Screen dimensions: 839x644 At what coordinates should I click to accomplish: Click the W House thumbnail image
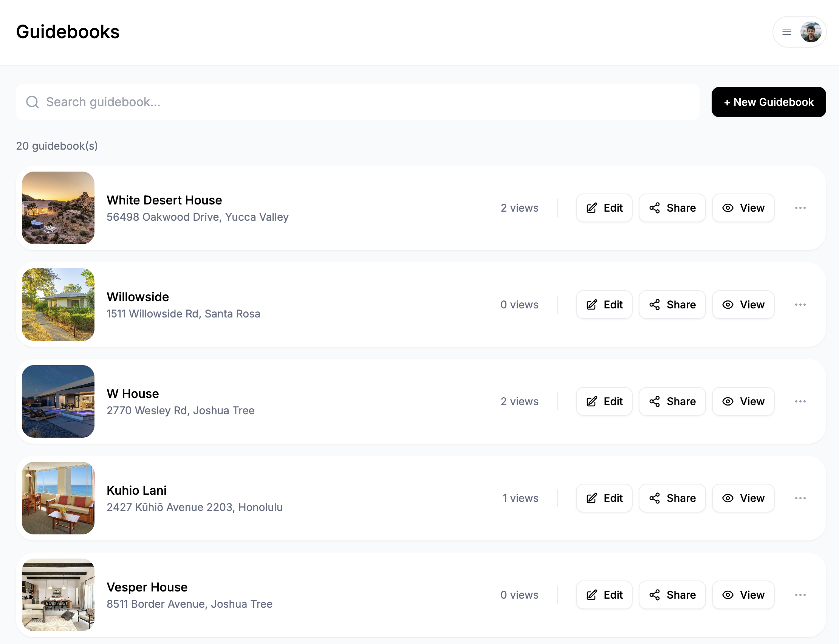[x=58, y=401]
